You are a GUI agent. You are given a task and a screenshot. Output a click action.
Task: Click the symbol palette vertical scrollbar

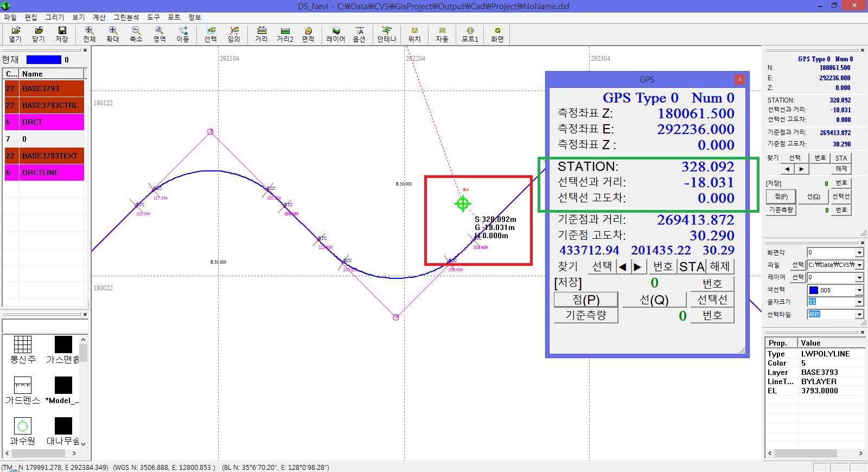tap(83, 392)
